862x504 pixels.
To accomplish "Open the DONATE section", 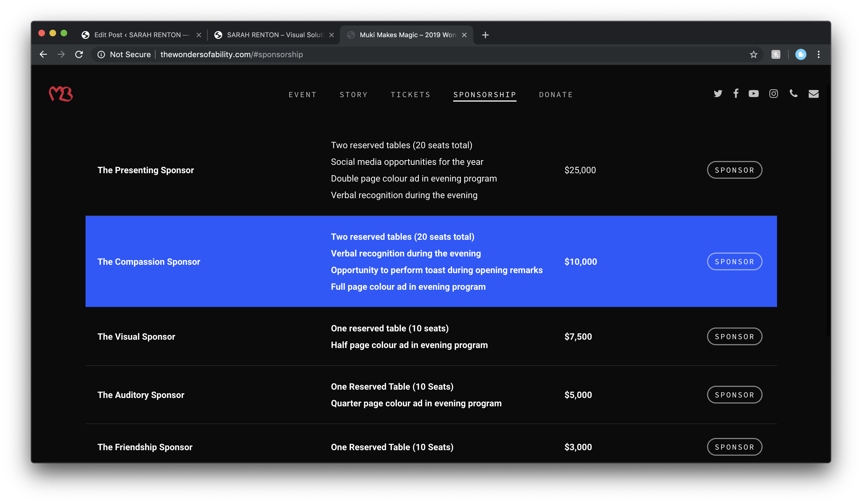I will [x=556, y=95].
